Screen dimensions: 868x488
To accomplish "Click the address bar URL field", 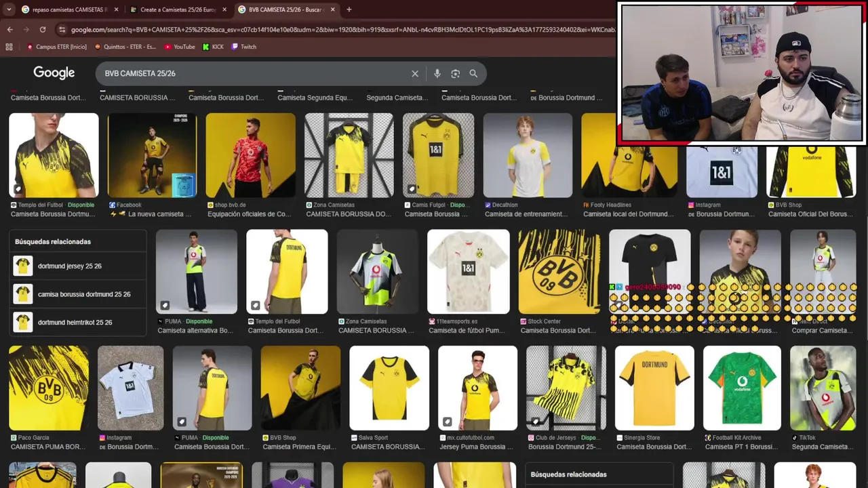I will [342, 29].
